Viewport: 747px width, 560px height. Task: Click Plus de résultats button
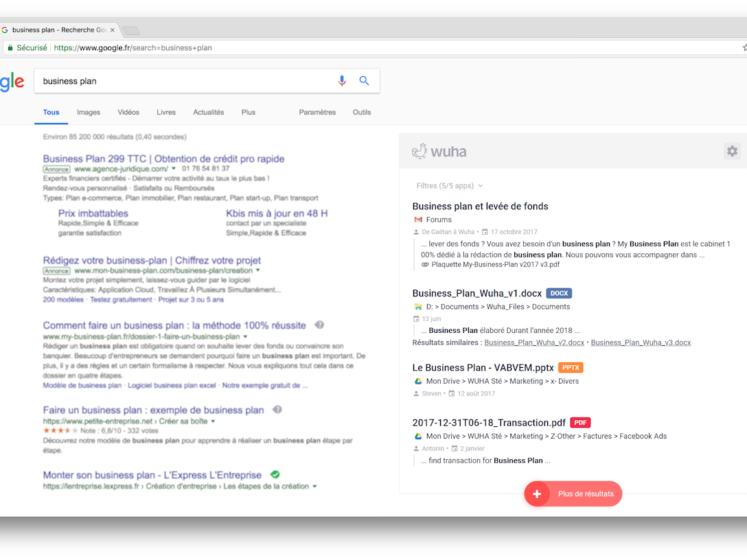point(573,494)
